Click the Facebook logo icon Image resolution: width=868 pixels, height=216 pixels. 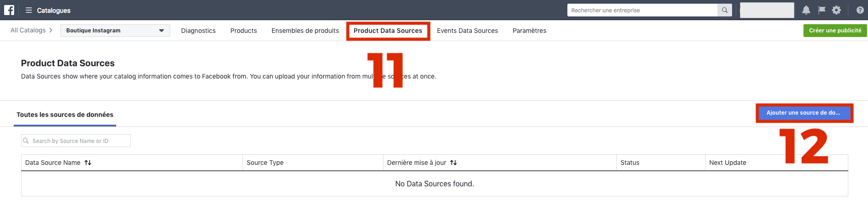pyautogui.click(x=9, y=10)
